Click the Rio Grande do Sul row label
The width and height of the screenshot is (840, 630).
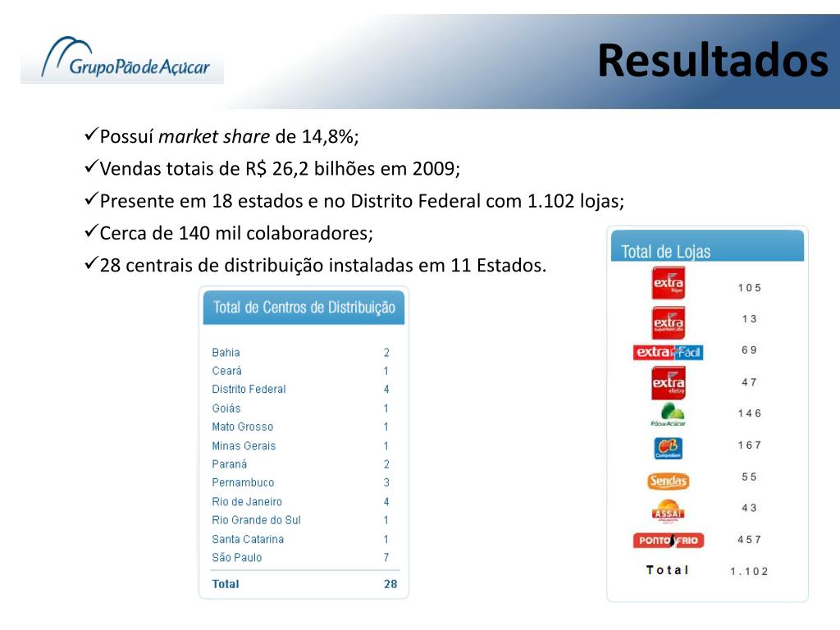coord(256,519)
